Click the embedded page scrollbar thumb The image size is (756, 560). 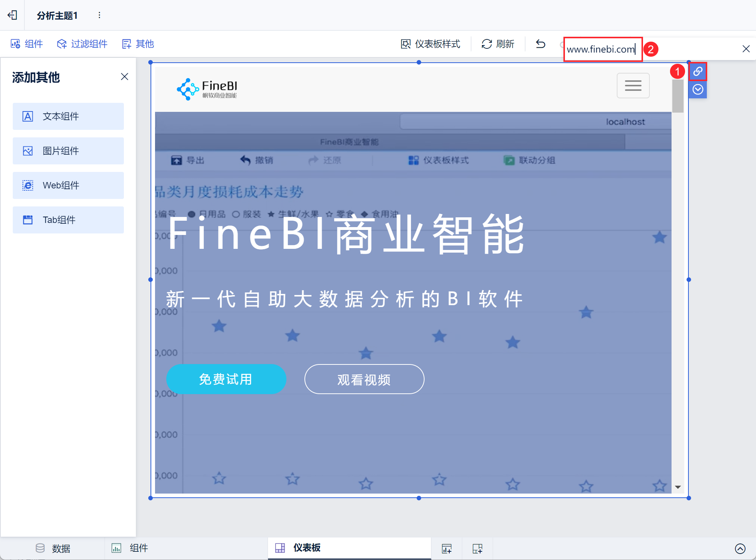tap(678, 96)
